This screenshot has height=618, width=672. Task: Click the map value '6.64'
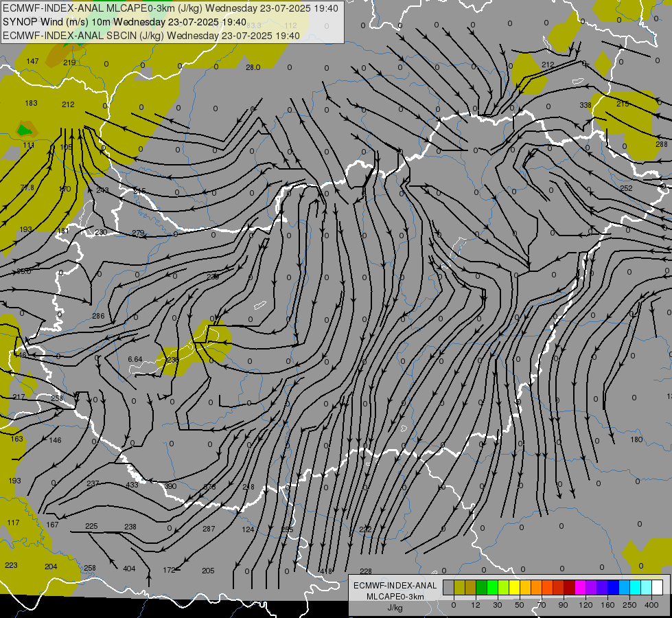point(135,359)
